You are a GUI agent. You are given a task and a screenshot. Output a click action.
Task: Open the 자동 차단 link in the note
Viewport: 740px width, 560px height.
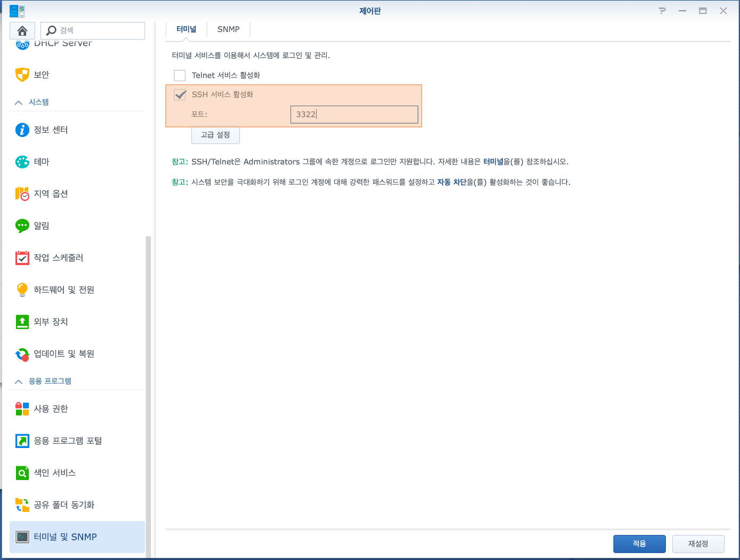(452, 182)
